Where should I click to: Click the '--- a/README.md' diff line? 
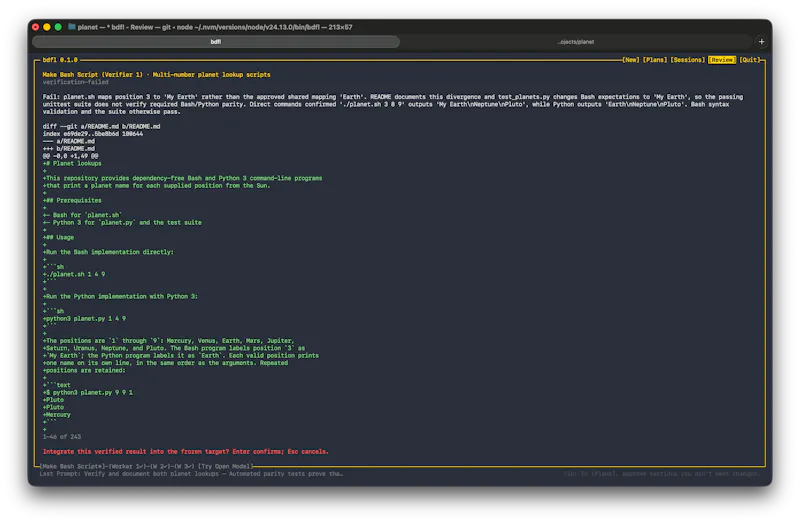tap(68, 141)
